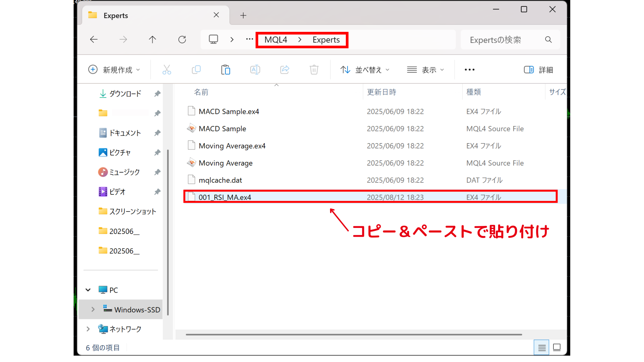
Task: Open the 表示 view options dropdown
Action: [426, 70]
